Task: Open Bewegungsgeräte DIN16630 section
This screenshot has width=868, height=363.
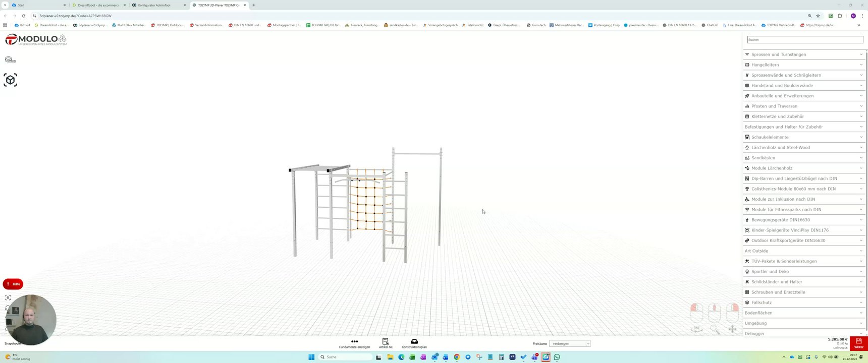Action: pyautogui.click(x=804, y=220)
